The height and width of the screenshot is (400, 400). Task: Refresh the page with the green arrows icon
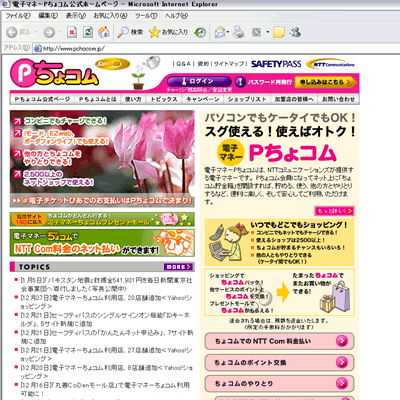click(x=88, y=32)
